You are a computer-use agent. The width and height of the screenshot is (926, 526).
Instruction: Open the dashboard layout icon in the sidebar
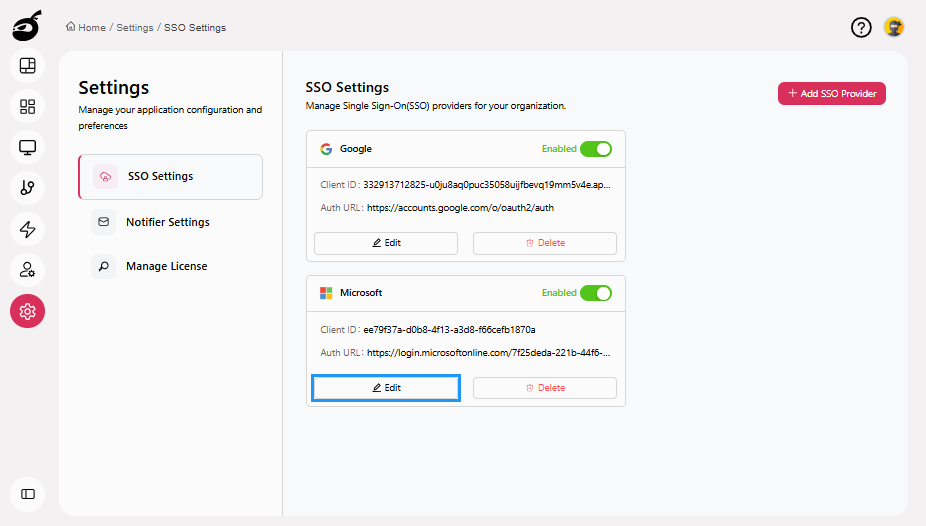click(x=27, y=66)
